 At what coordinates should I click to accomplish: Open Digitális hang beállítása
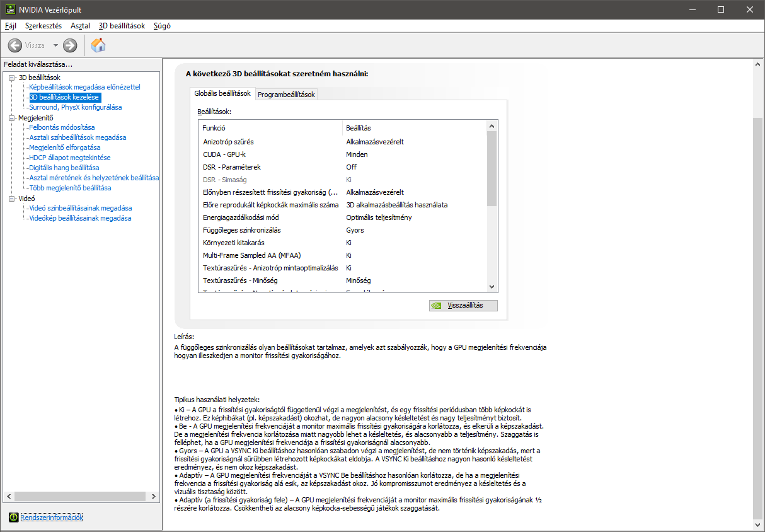(64, 168)
